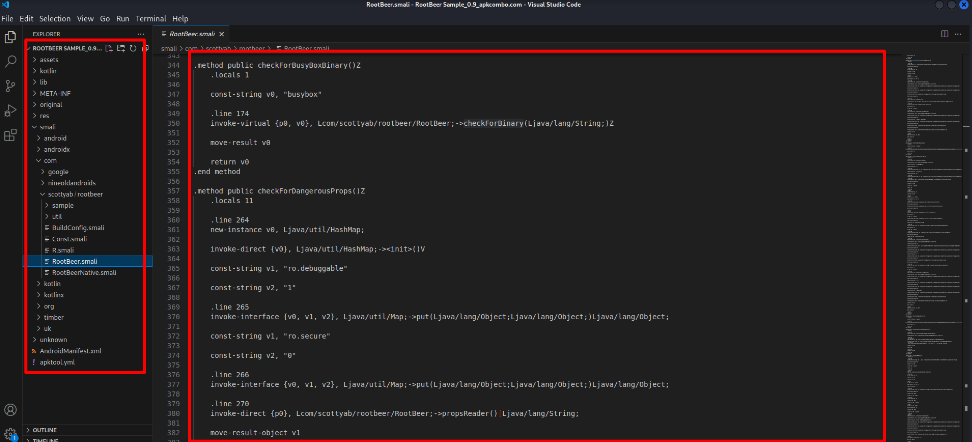Toggle the Explorer sidebar icon
This screenshot has height=442, width=972.
pos(11,37)
